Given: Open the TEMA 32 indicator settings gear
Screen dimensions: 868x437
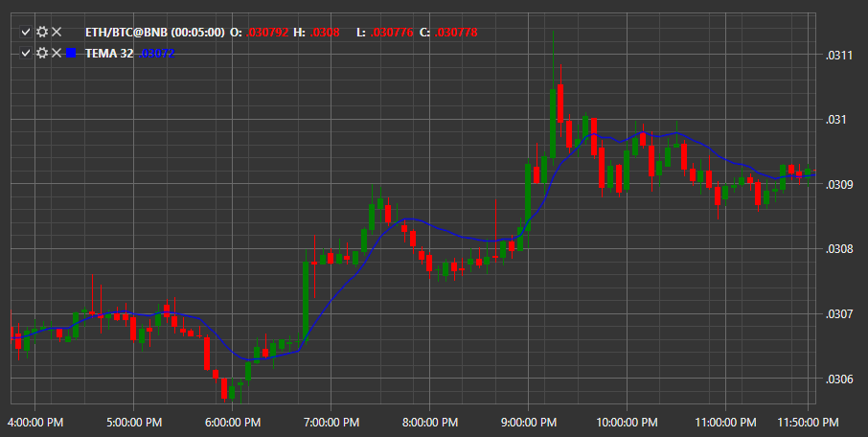Looking at the screenshot, I should pyautogui.click(x=42, y=53).
